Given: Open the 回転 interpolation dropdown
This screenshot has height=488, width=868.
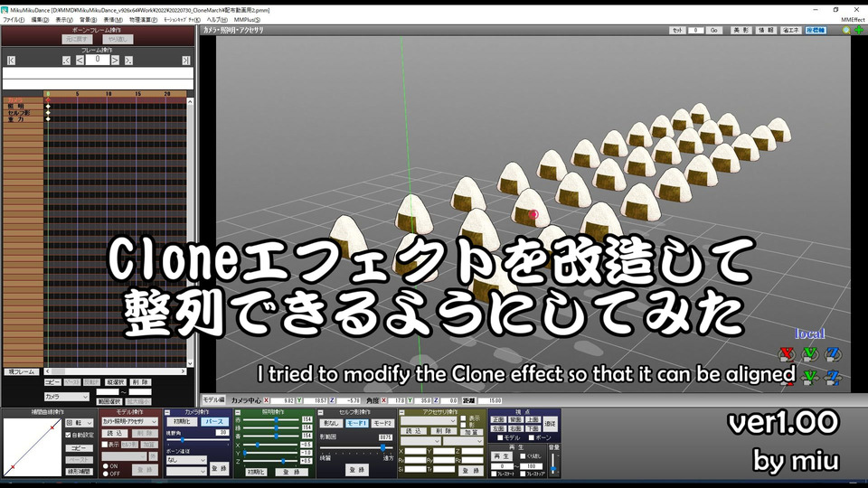Looking at the screenshot, I should coord(80,423).
